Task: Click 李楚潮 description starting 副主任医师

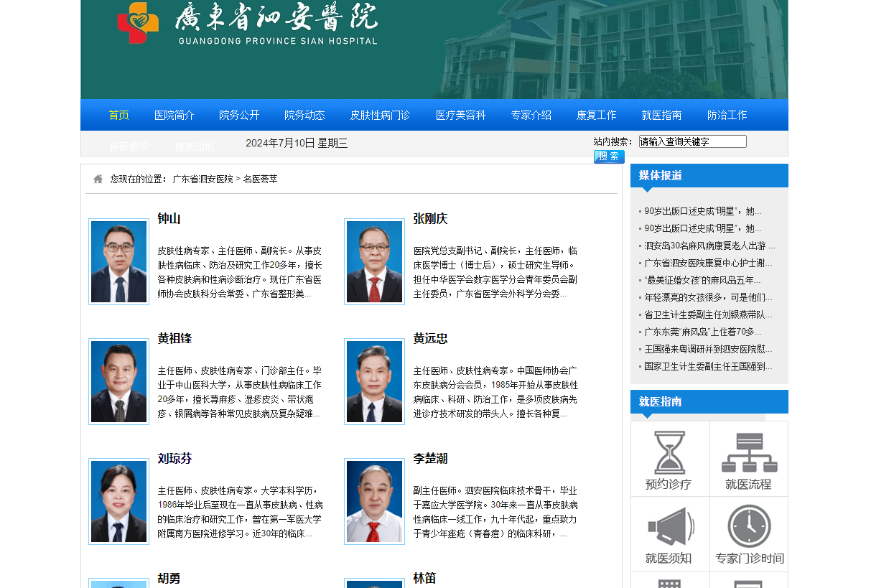Action: [x=495, y=512]
